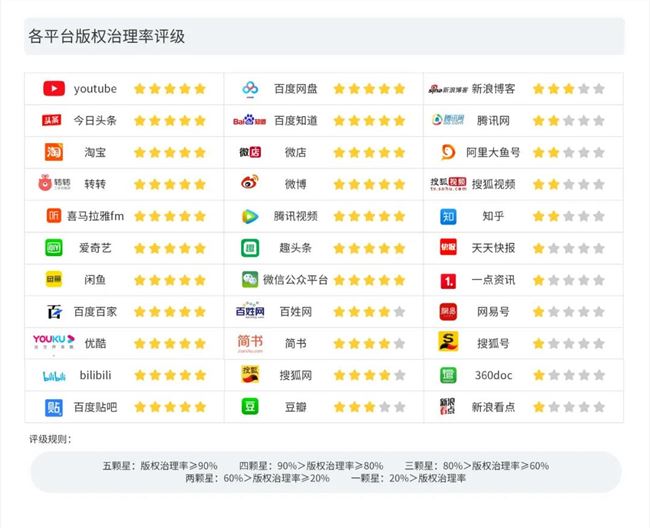
Task: Select the 微信公众平台 WeChat logo
Action: 250,280
